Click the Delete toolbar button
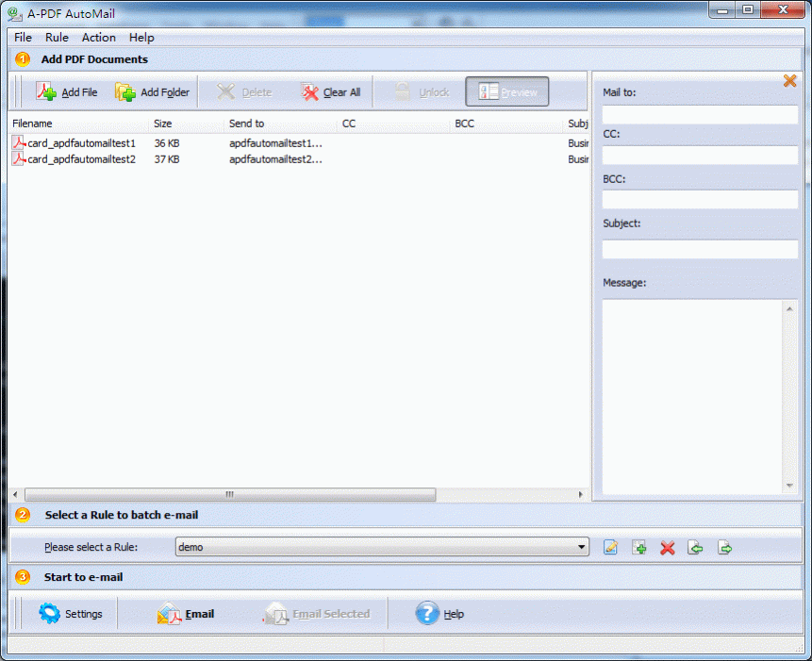The width and height of the screenshot is (812, 661). [244, 92]
